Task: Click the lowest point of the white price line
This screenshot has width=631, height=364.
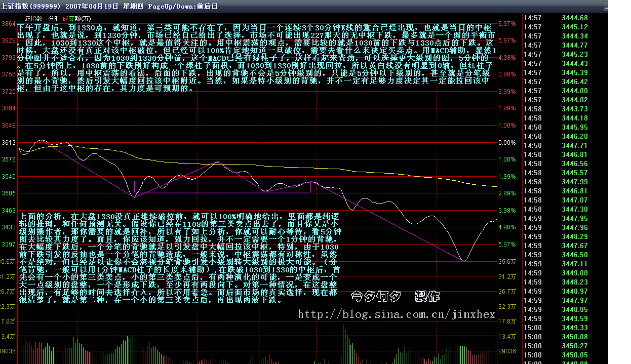Action: 464,261
